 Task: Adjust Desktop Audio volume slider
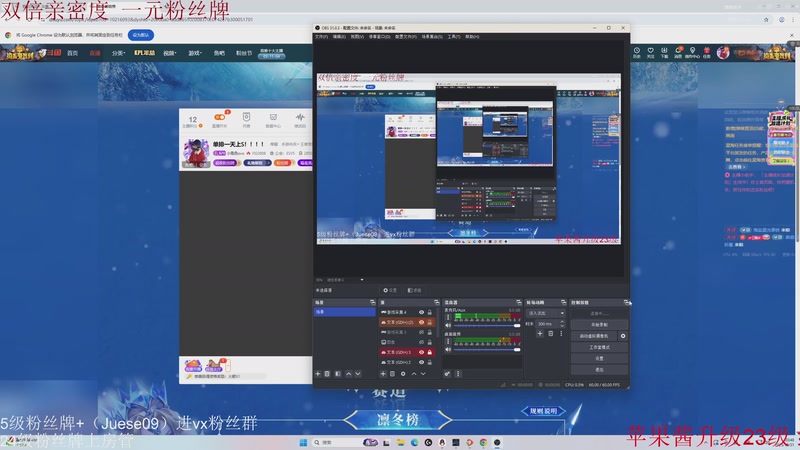(487, 349)
